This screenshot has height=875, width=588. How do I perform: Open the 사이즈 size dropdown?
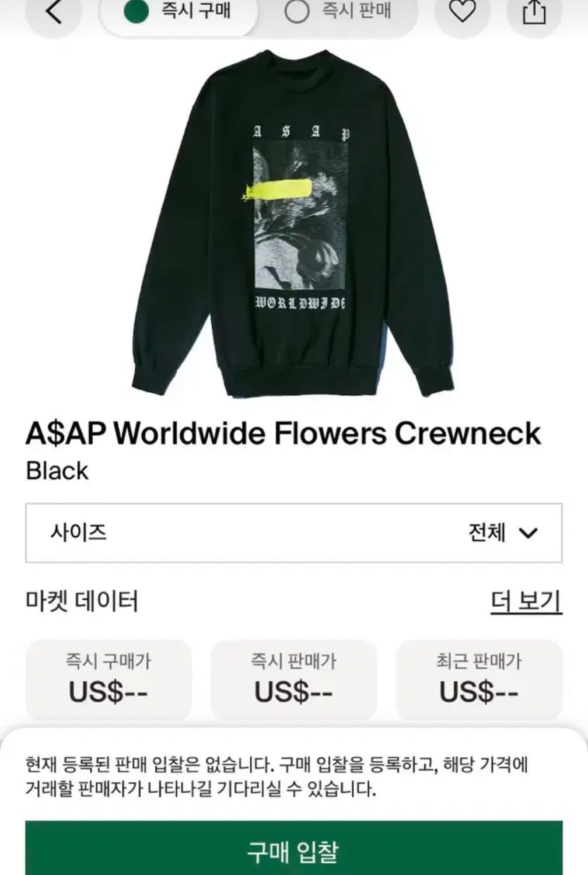[294, 533]
